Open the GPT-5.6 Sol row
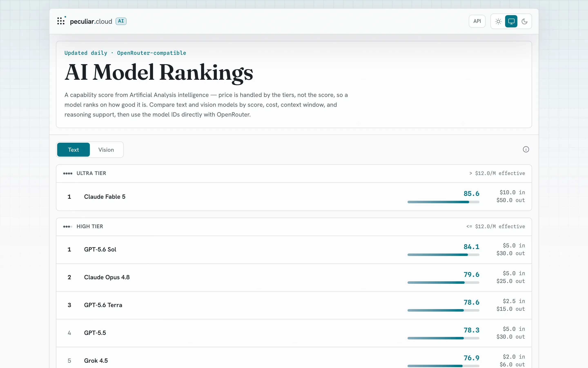Screen dimensions: 588x368 (x=294, y=249)
